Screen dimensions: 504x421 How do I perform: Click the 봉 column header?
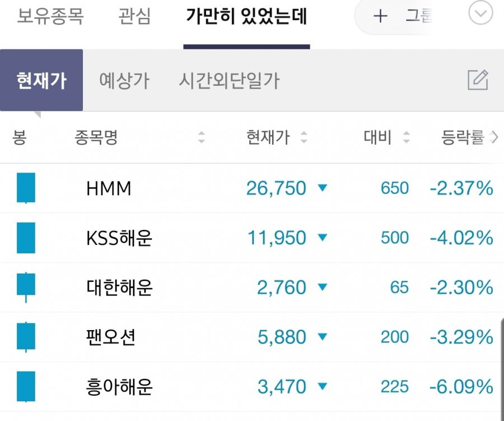19,137
